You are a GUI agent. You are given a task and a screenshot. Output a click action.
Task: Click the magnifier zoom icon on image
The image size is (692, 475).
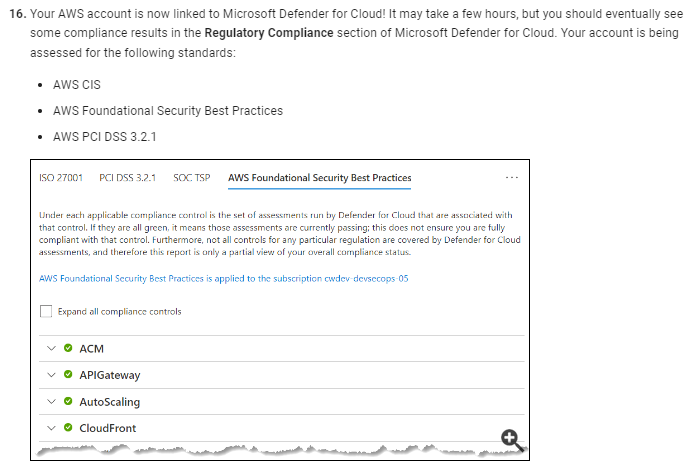click(x=512, y=440)
